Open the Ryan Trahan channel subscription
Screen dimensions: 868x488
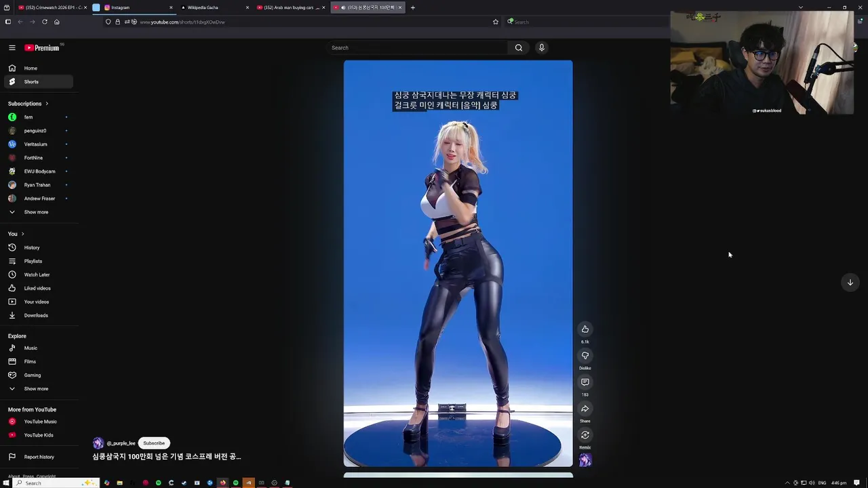pyautogui.click(x=37, y=185)
